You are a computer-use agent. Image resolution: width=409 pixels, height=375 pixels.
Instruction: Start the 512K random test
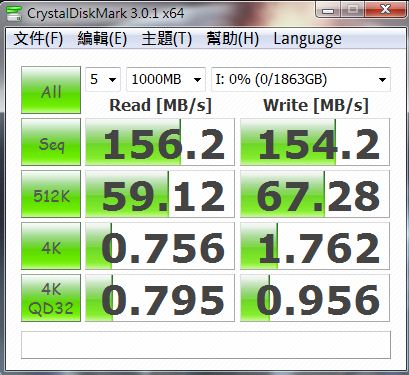click(x=51, y=194)
